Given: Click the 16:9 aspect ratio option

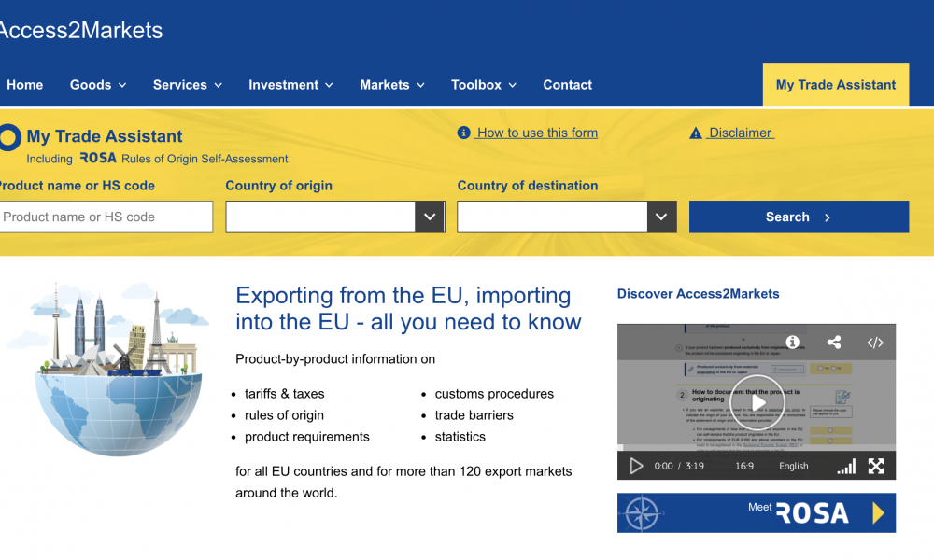Looking at the screenshot, I should pyautogui.click(x=744, y=466).
